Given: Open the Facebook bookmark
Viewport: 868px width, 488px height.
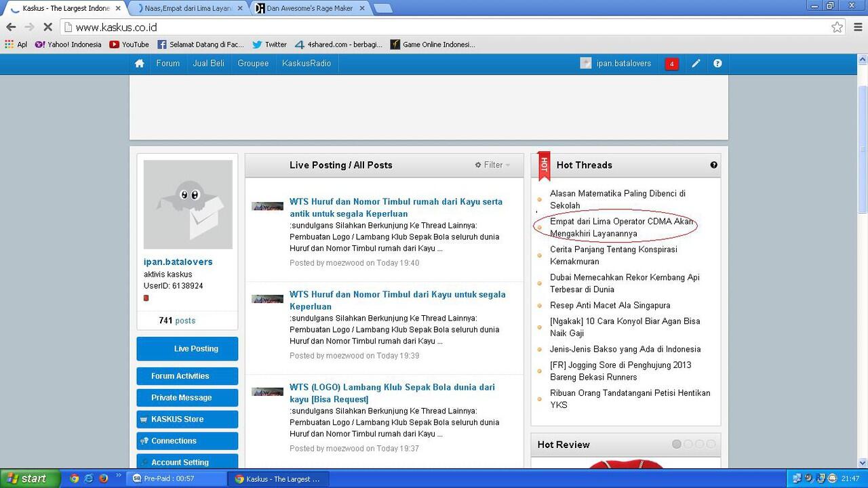Looking at the screenshot, I should [200, 45].
